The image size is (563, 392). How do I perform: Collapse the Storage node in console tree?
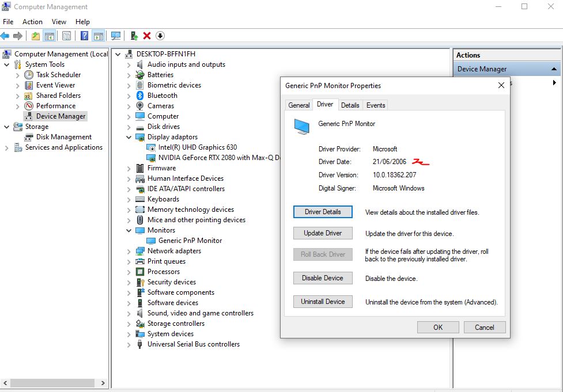click(6, 127)
